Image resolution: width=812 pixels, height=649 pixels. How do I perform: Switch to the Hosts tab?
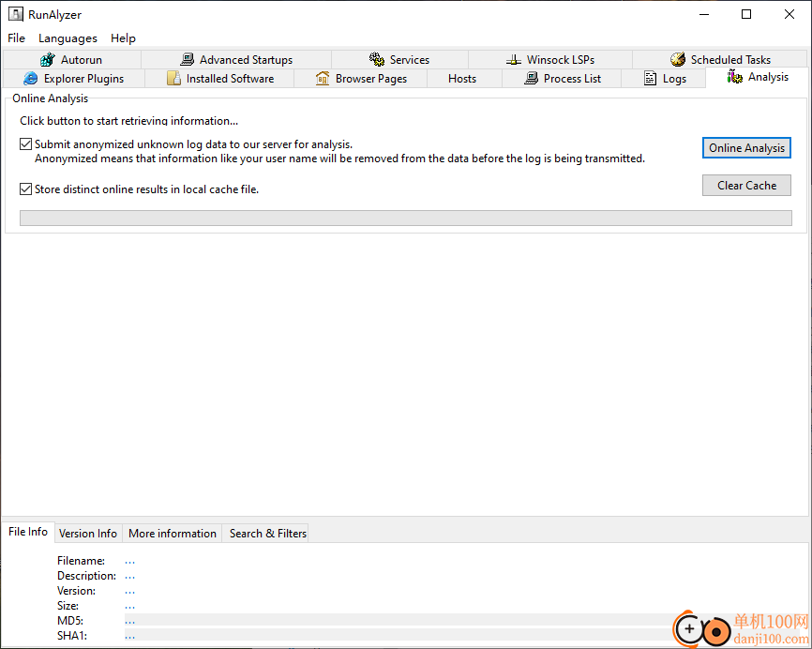(462, 79)
